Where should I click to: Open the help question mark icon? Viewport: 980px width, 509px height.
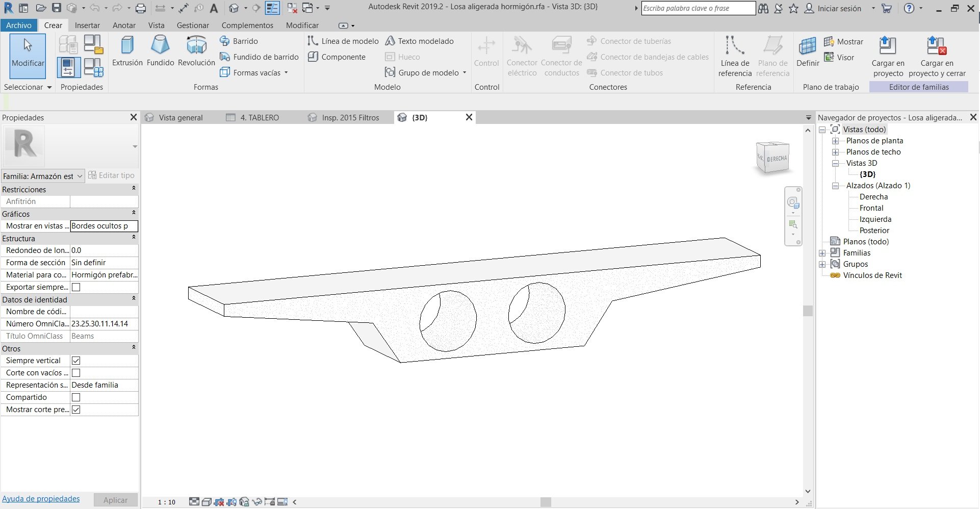pyautogui.click(x=909, y=8)
